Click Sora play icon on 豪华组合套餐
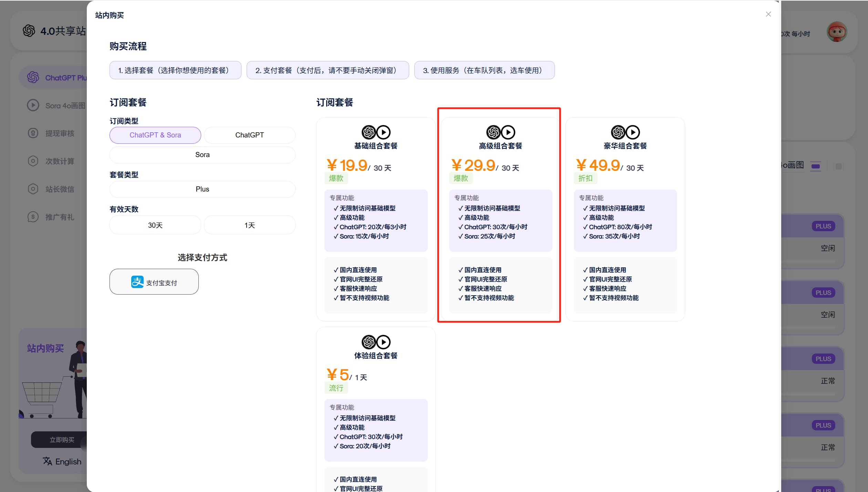 [x=633, y=132]
